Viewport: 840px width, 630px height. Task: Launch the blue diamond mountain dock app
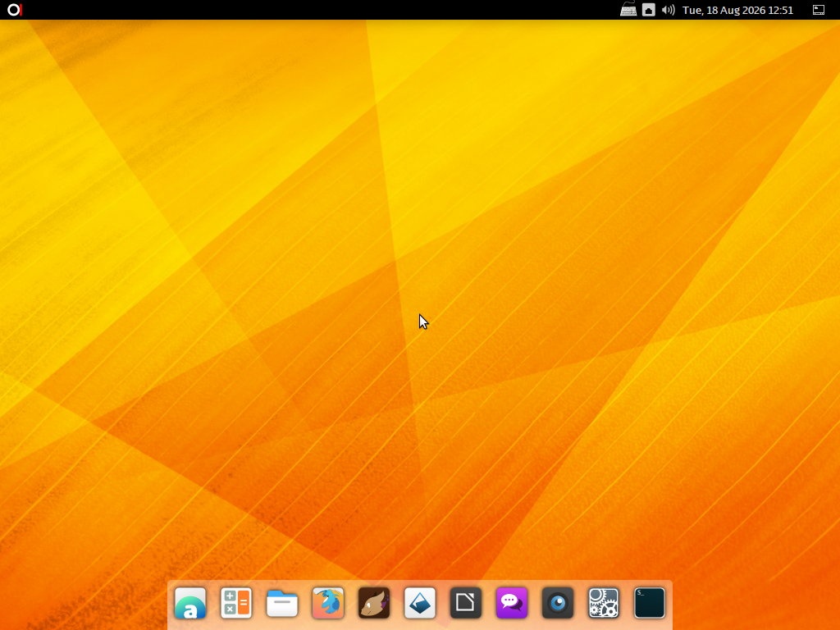click(420, 603)
